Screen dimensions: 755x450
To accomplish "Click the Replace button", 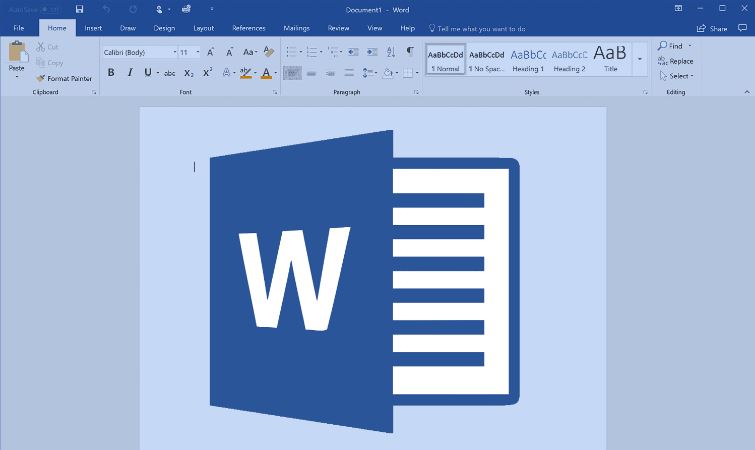I will [676, 61].
